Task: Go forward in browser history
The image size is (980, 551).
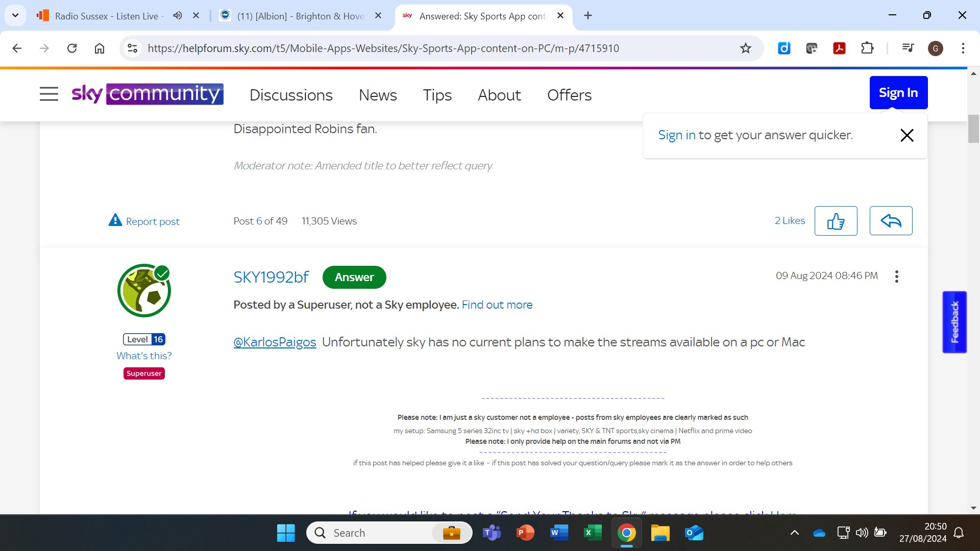Action: tap(44, 48)
